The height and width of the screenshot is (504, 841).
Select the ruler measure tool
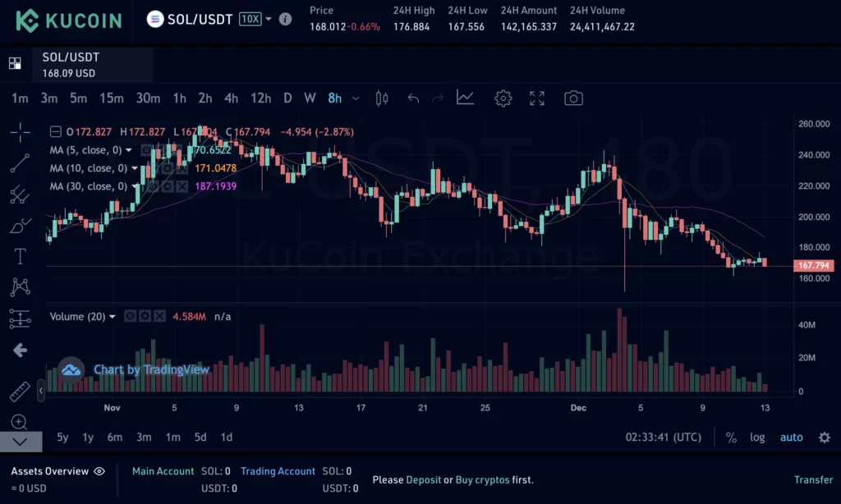20,392
